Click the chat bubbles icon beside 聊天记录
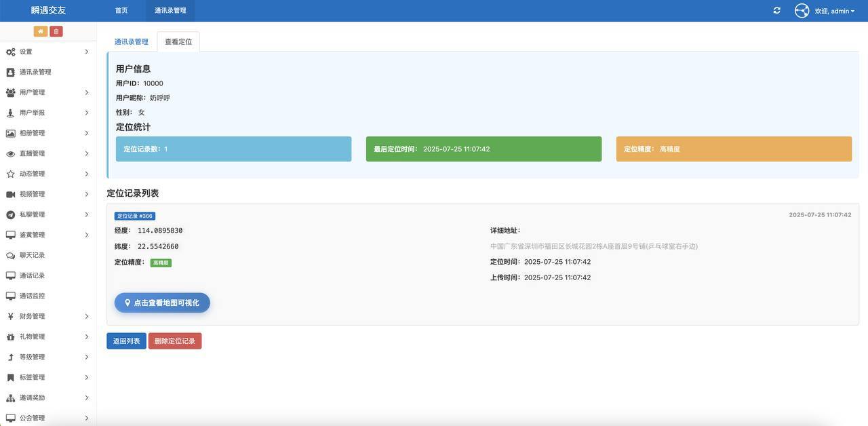 tap(10, 255)
